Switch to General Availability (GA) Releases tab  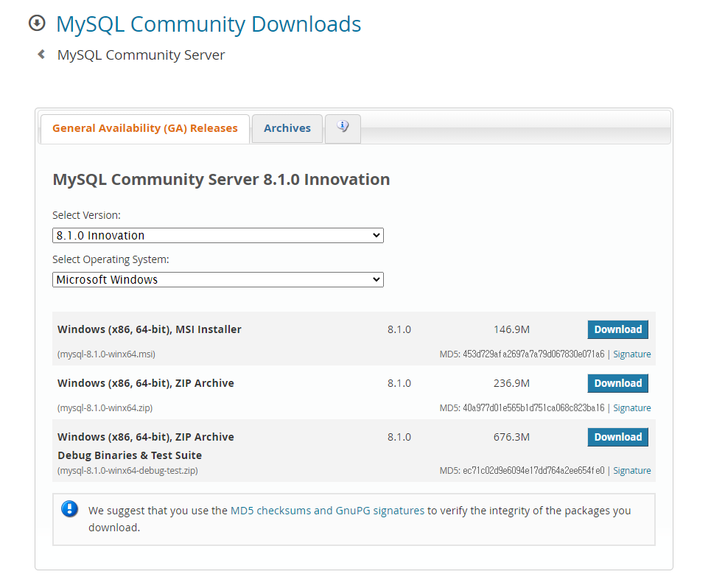pyautogui.click(x=144, y=128)
